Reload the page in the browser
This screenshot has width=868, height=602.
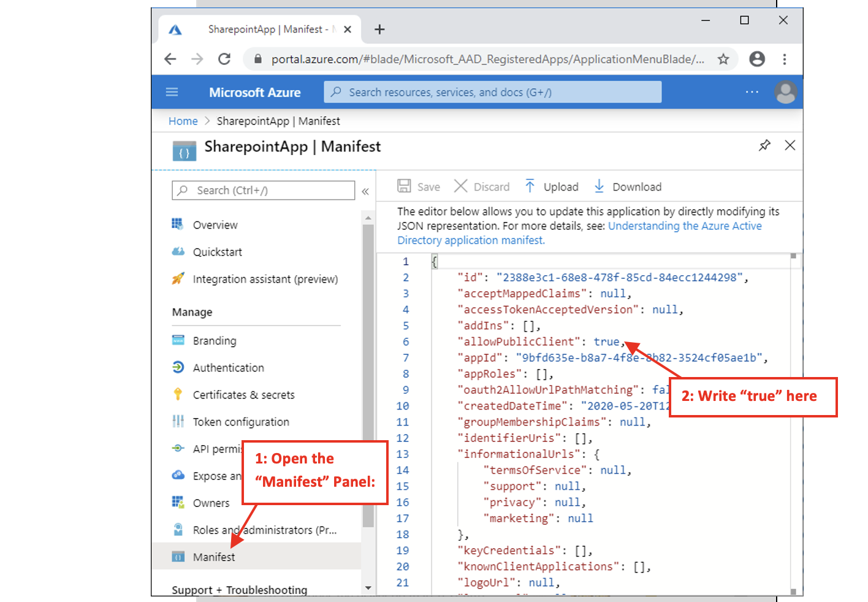pyautogui.click(x=224, y=59)
